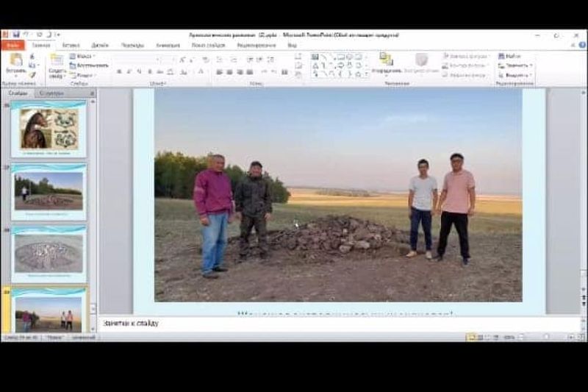Toggle italic text formatting
The height and width of the screenshot is (392, 588).
[x=129, y=72]
